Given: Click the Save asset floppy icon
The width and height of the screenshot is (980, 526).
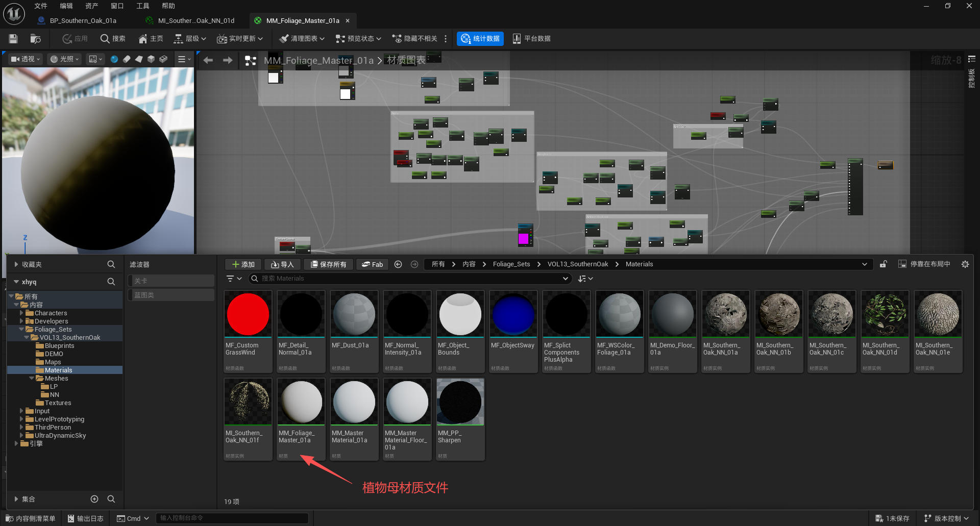Looking at the screenshot, I should pyautogui.click(x=13, y=39).
